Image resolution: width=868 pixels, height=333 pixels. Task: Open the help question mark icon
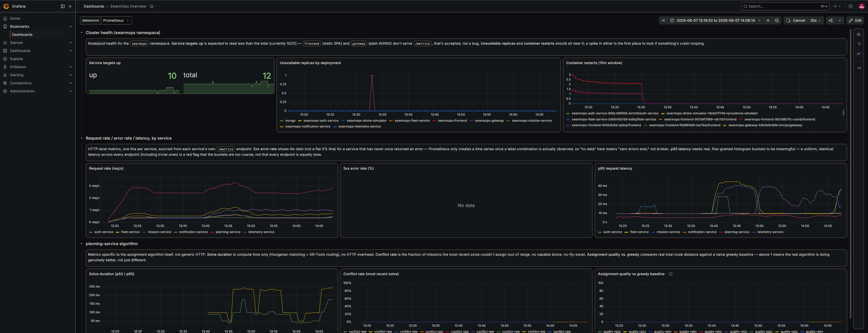(851, 6)
